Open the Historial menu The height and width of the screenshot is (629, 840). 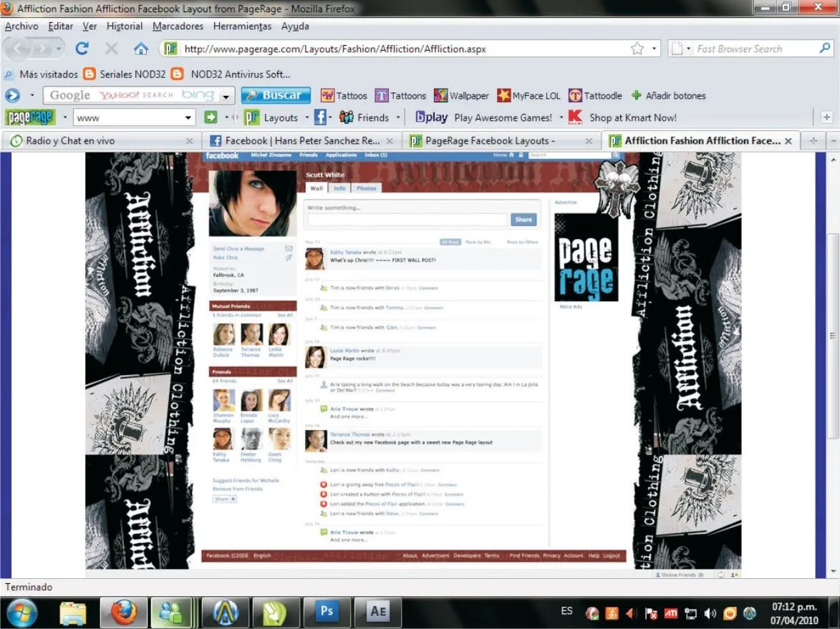click(124, 26)
